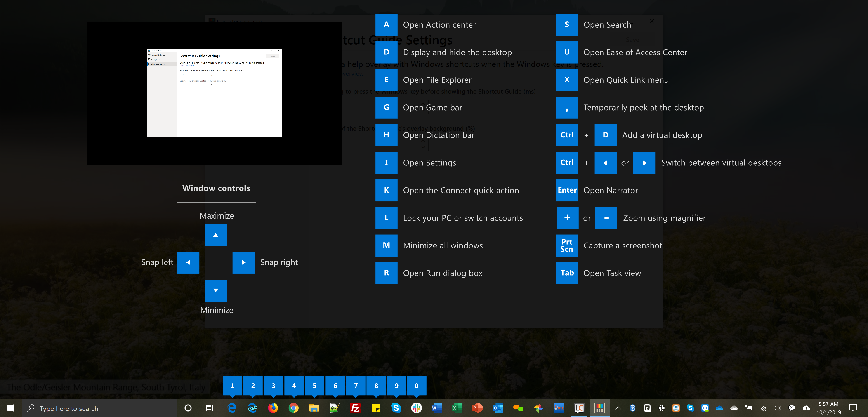
Task: Click the number 0 taskbar shortcut tile
Action: coord(416,386)
